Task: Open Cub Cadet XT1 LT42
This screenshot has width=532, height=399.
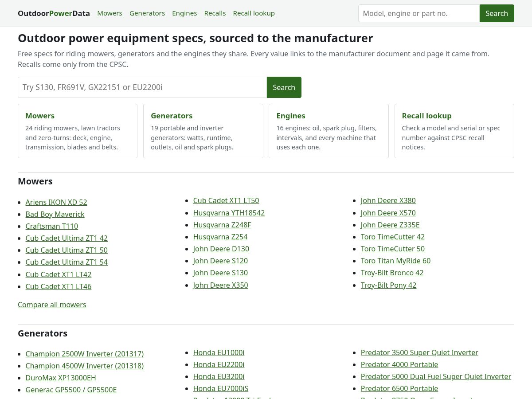Action: tap(59, 274)
